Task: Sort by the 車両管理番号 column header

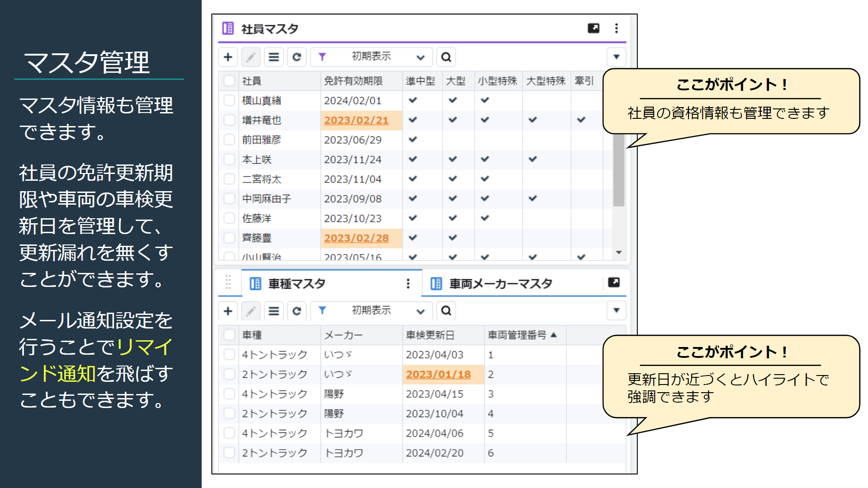Action: click(x=521, y=335)
